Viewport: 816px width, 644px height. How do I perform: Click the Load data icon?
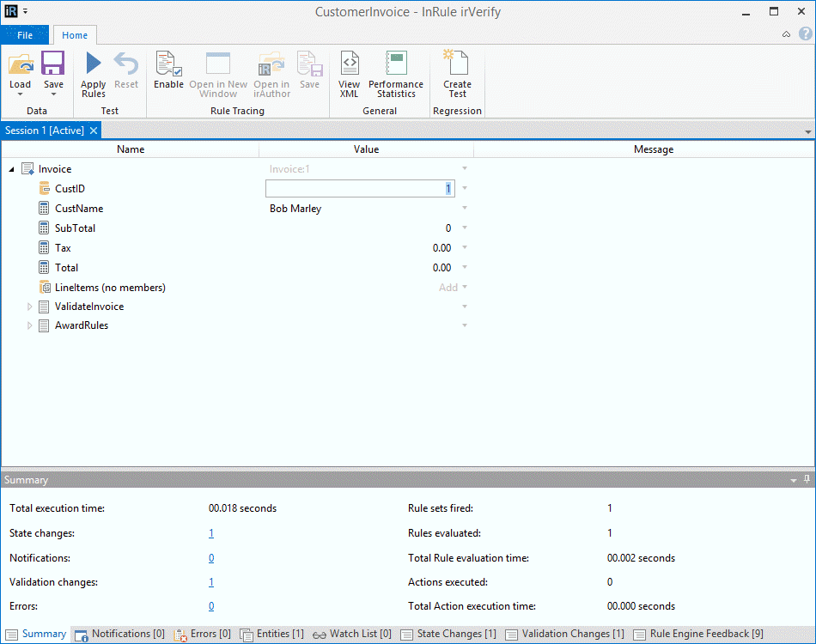point(20,65)
